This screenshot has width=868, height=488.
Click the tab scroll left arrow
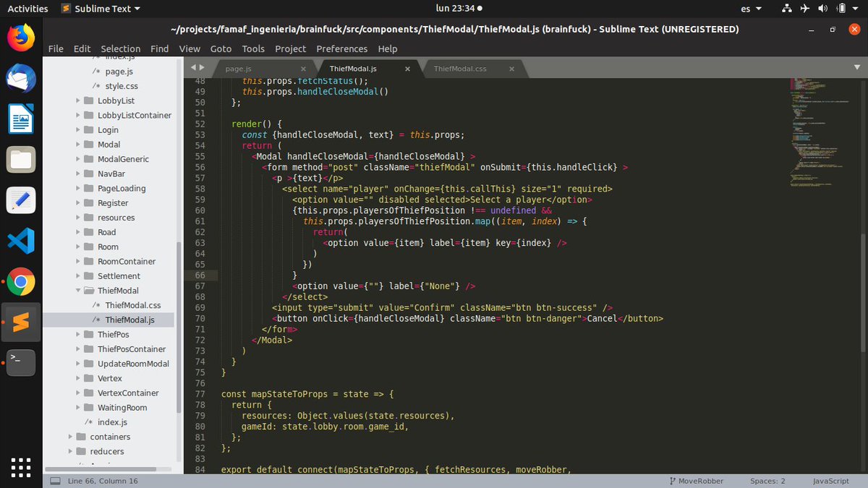pyautogui.click(x=194, y=69)
